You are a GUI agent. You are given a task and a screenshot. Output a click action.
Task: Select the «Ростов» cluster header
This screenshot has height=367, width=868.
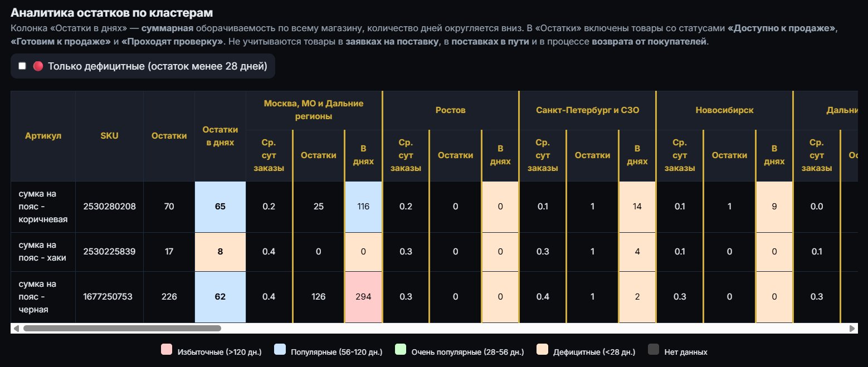(x=451, y=110)
